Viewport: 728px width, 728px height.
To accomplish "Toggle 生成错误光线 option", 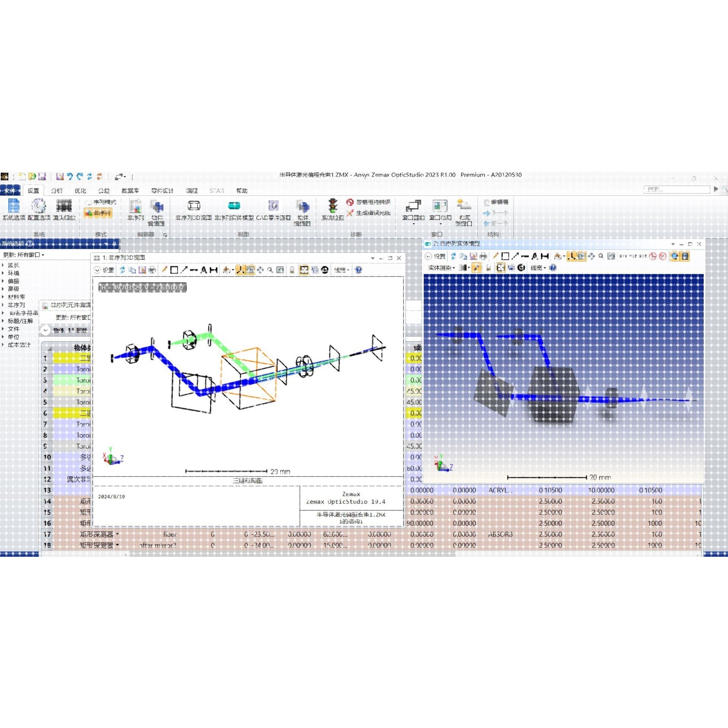I will pos(368,213).
